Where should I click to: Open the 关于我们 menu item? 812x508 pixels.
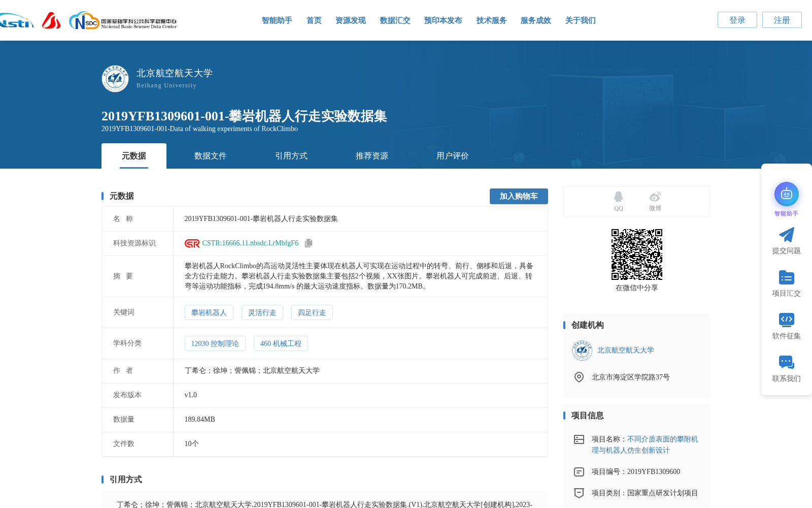[581, 20]
